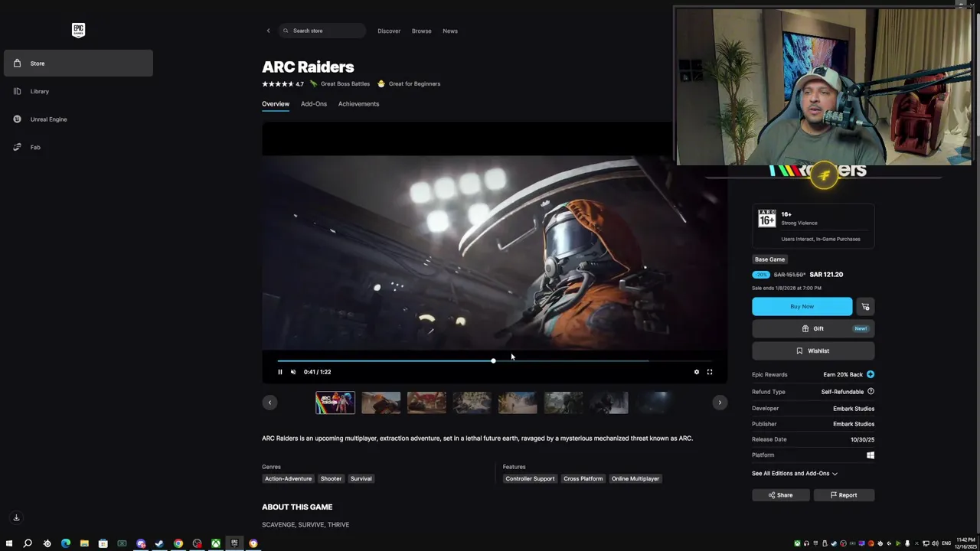Click the 4.7 star rating
The width and height of the screenshot is (980, 551).
click(x=283, y=84)
